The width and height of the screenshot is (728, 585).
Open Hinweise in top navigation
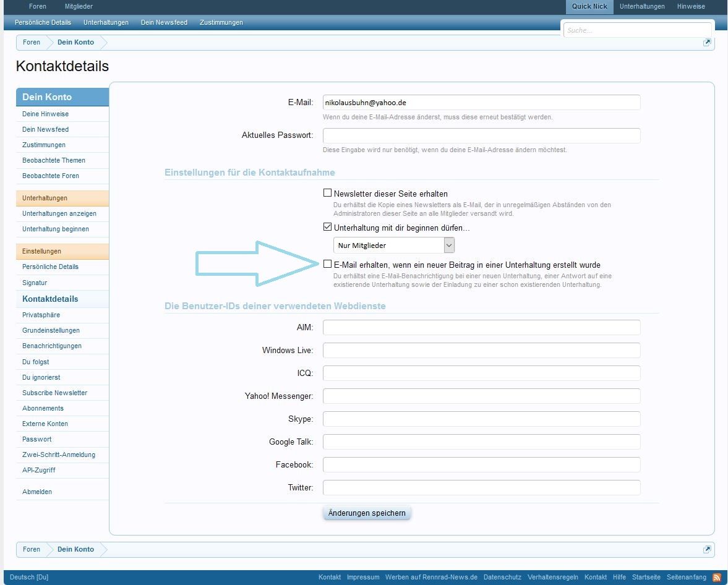pyautogui.click(x=691, y=6)
